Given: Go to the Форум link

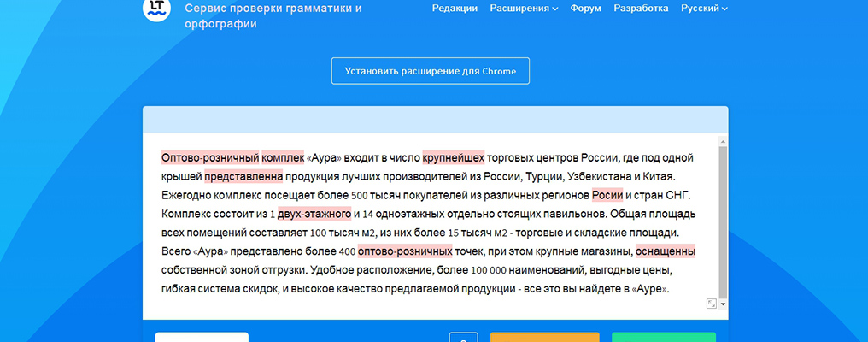Looking at the screenshot, I should [x=586, y=9].
